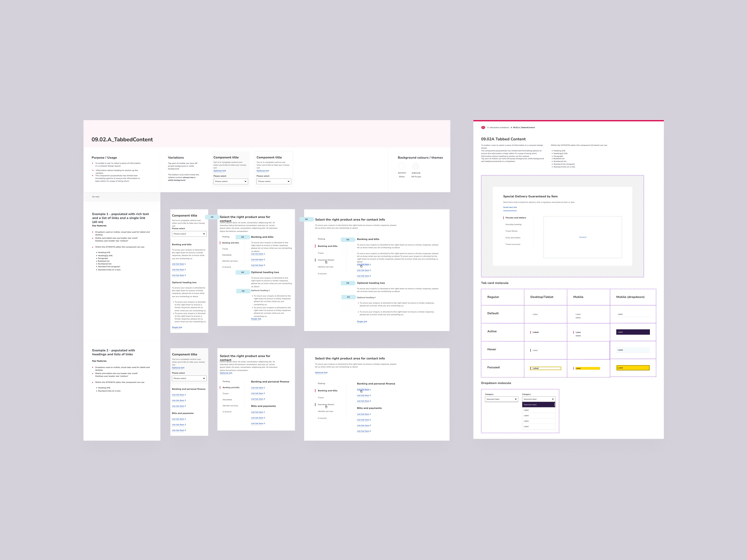
Task: Click the dark purple active Label button
Action: [633, 332]
